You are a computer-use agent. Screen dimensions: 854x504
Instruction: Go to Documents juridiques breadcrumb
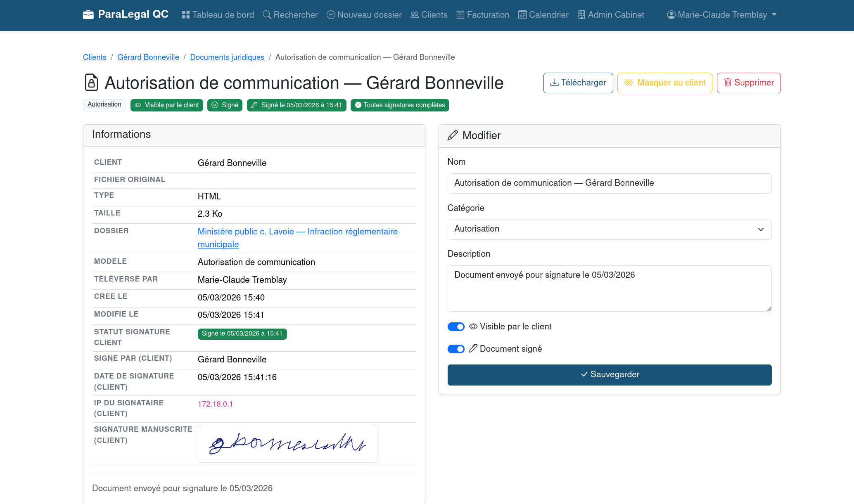[227, 57]
